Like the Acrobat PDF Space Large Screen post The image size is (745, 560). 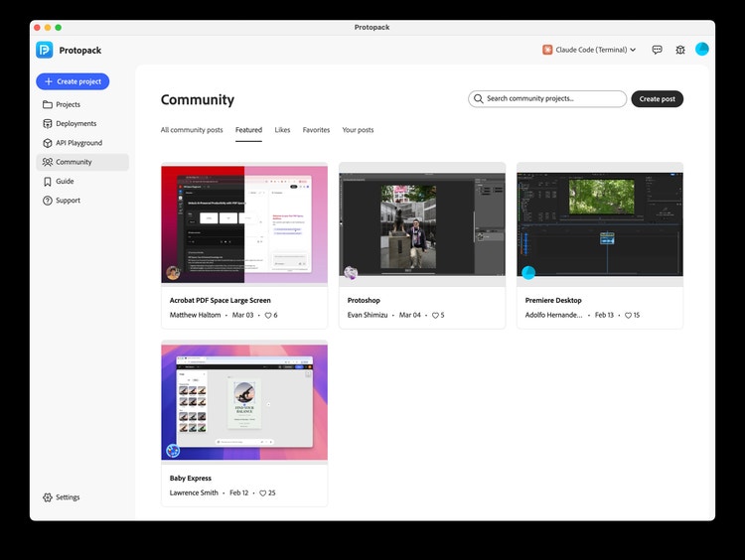point(268,315)
